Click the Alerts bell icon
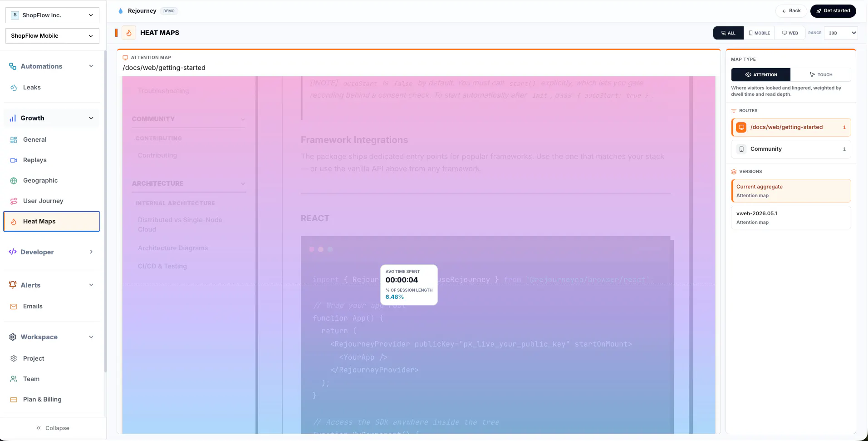The width and height of the screenshot is (868, 441). coord(13,285)
